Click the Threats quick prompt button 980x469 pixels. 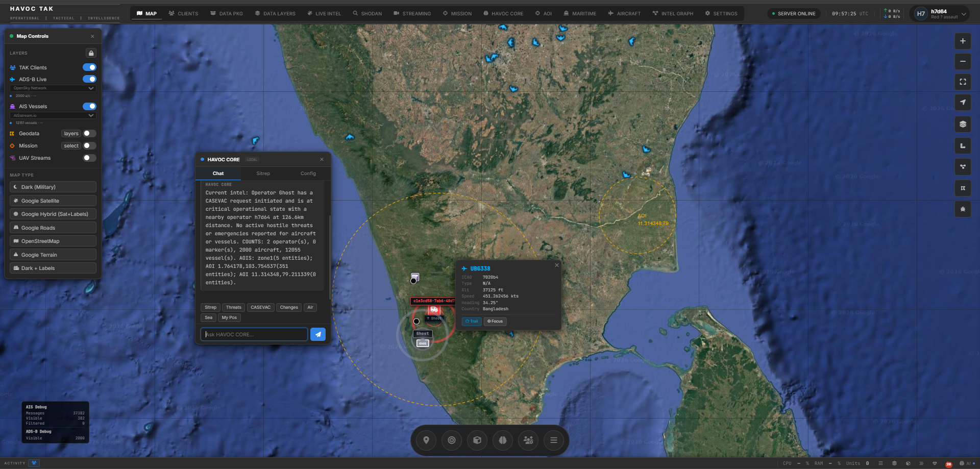click(x=234, y=307)
